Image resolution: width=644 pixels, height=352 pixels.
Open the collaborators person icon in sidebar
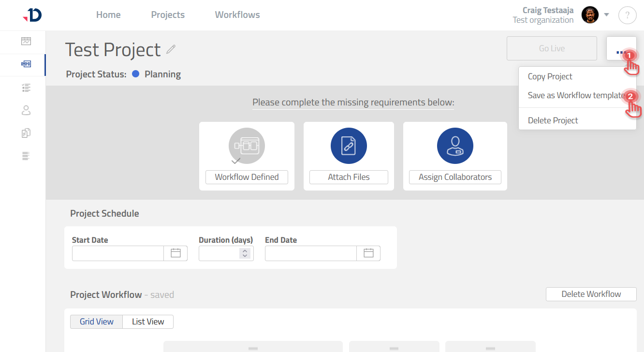point(26,110)
